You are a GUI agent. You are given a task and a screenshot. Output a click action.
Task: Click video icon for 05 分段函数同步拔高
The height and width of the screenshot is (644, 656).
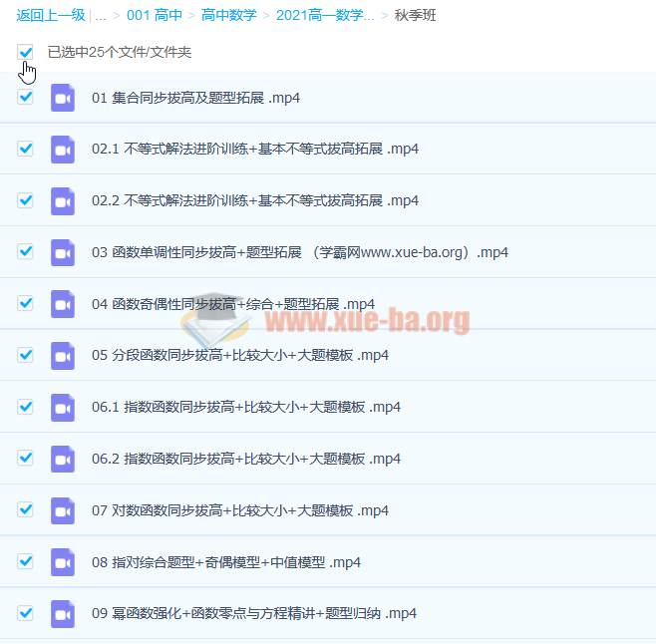coord(63,356)
